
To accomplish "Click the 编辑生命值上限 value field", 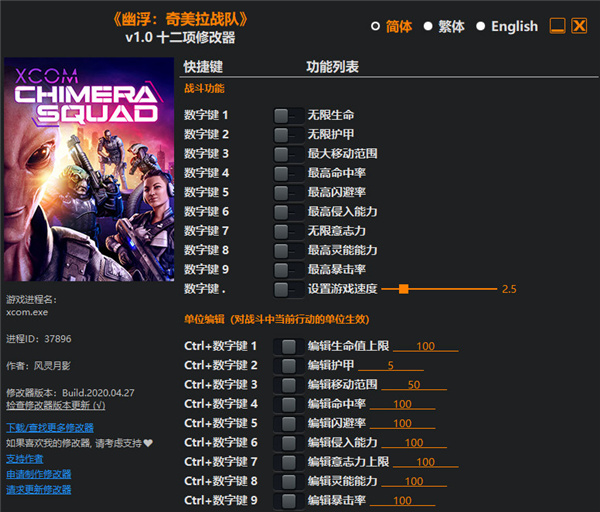I will pyautogui.click(x=426, y=346).
